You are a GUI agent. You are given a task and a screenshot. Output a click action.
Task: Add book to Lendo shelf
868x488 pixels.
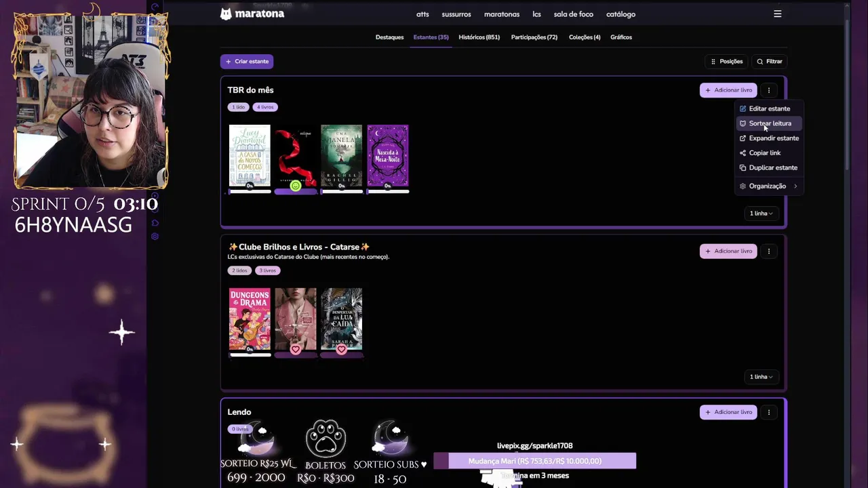728,412
